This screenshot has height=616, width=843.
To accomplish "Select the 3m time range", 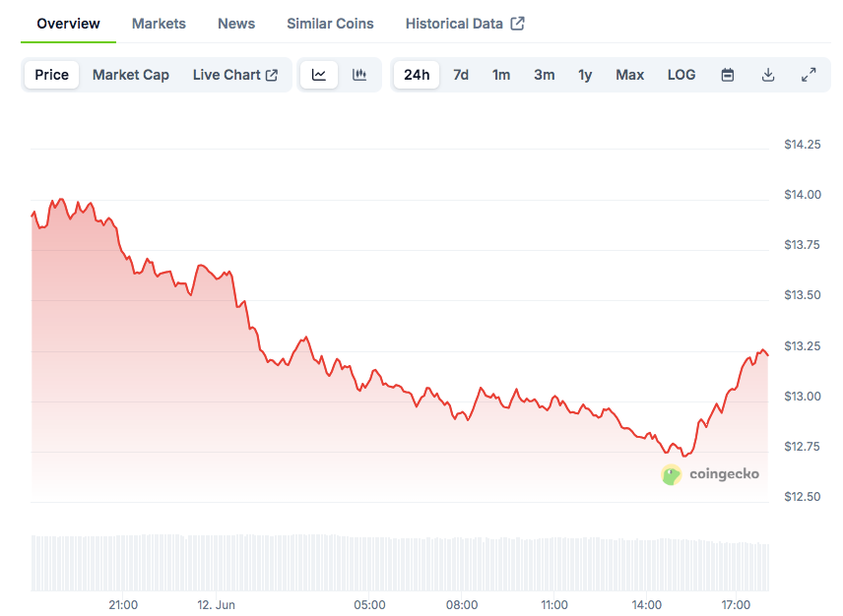I will [544, 75].
